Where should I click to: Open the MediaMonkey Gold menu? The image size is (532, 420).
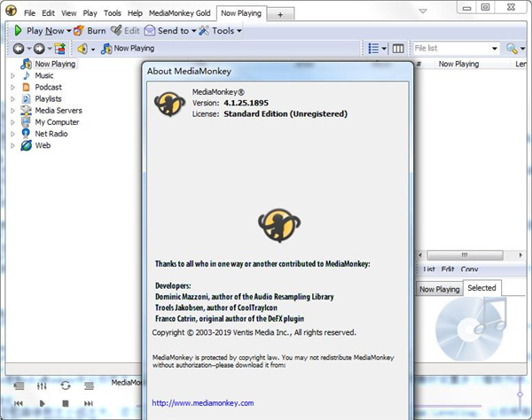179,13
